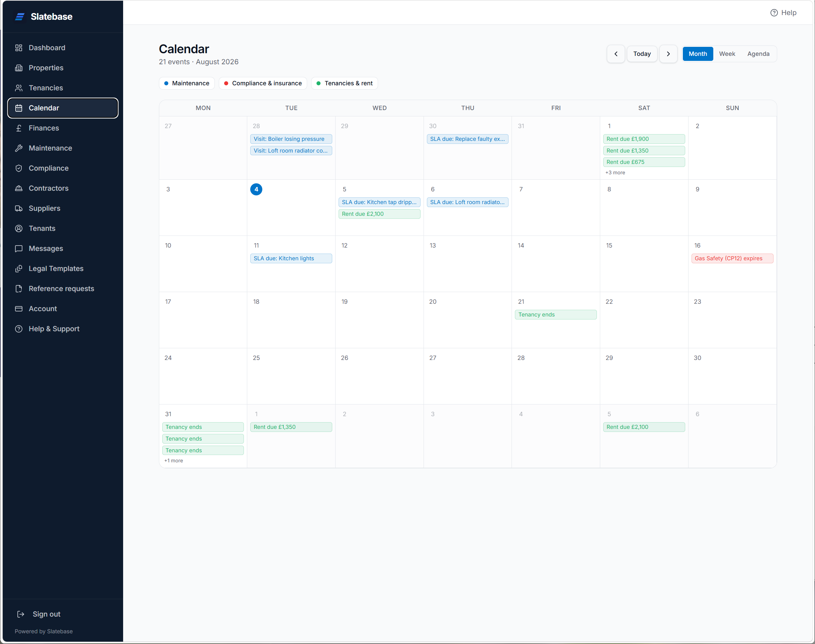Go to previous month with left chevron
Image resolution: width=815 pixels, height=644 pixels.
point(616,54)
